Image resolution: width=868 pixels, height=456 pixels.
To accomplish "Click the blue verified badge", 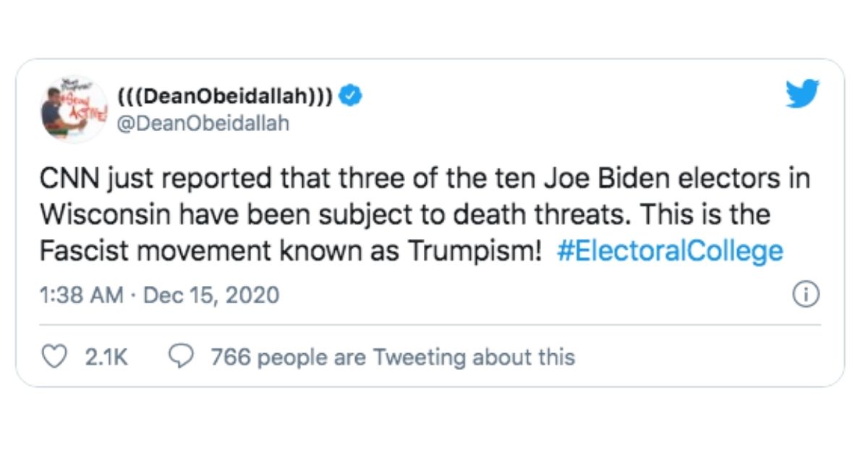I will (352, 96).
